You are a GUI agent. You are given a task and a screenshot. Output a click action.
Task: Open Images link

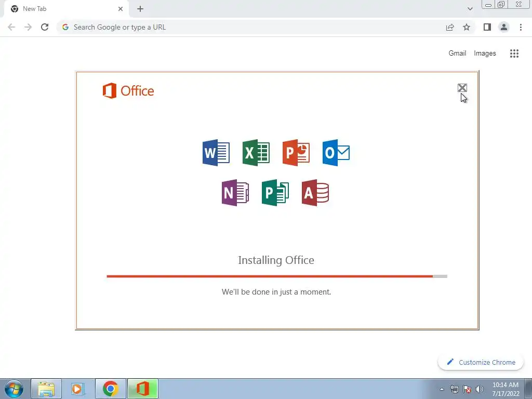click(485, 54)
